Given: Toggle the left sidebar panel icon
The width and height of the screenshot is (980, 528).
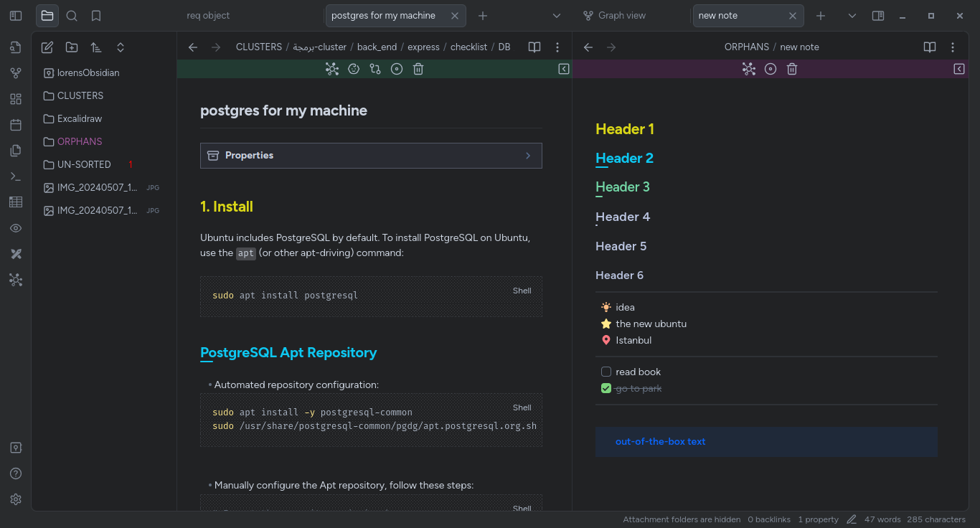Looking at the screenshot, I should [16, 16].
